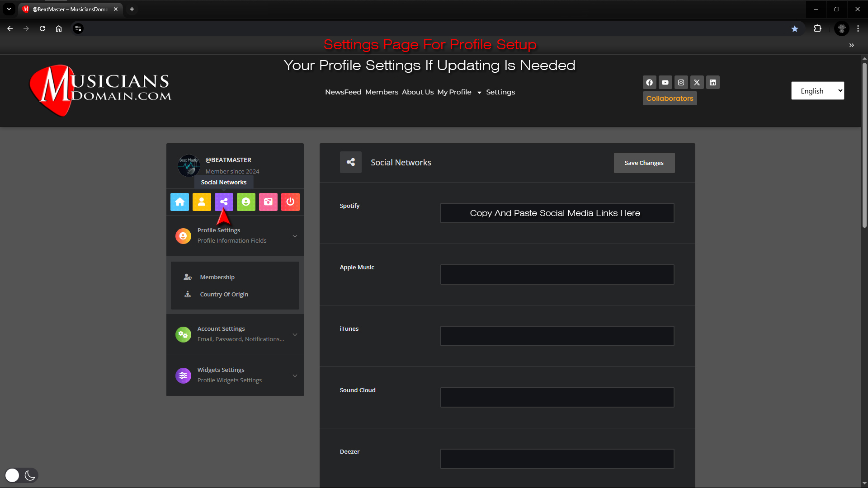
Task: Click the page vertical scrollbar
Action: tap(864, 145)
